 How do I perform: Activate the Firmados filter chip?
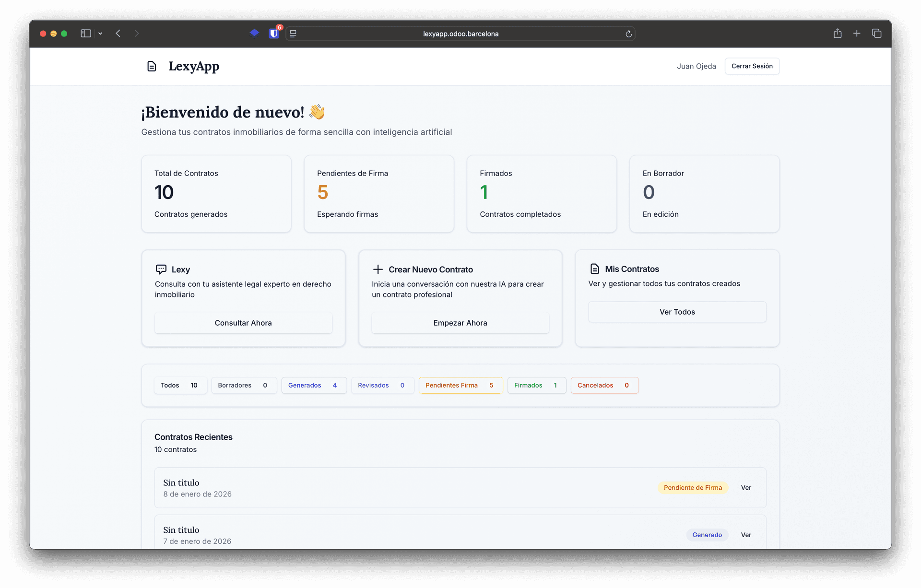[536, 385]
